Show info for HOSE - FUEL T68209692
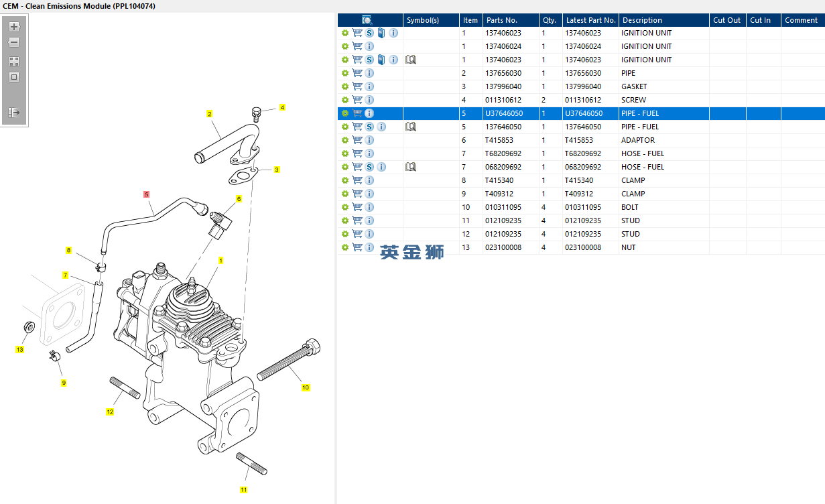The width and height of the screenshot is (825, 504). [369, 153]
